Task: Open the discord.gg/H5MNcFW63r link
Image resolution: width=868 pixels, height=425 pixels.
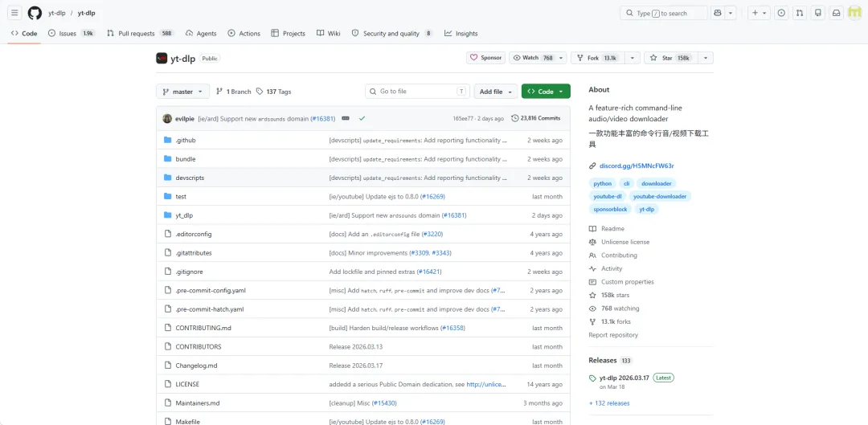Action: 637,166
